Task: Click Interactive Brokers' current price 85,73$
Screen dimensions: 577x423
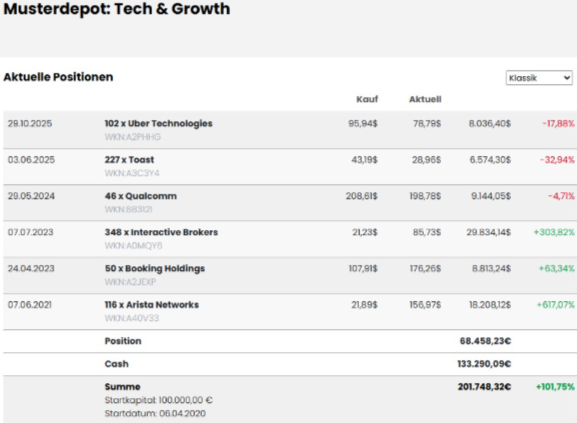Action: [x=427, y=232]
